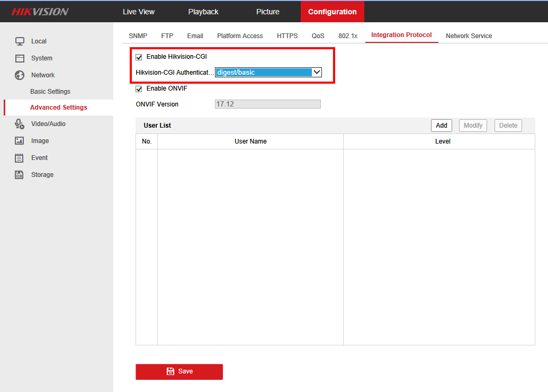Open Network via its globe icon

point(20,75)
